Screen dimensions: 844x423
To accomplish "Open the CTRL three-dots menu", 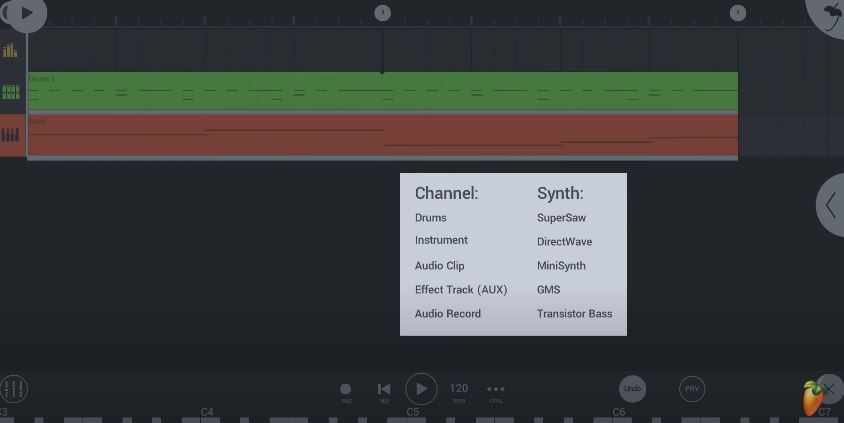I will click(x=496, y=392).
